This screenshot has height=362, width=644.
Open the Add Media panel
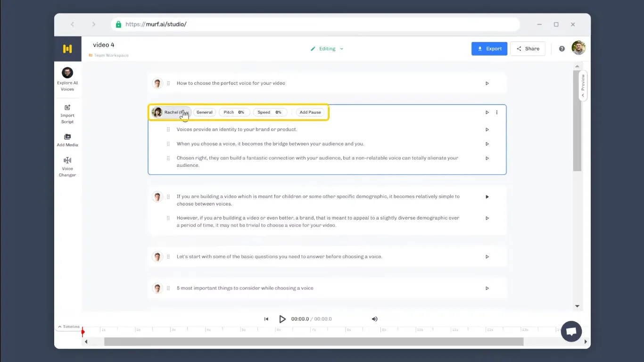coord(67,140)
